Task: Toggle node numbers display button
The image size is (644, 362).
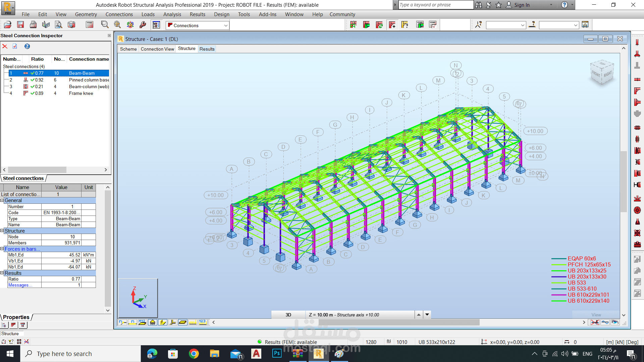Action: pos(122,322)
